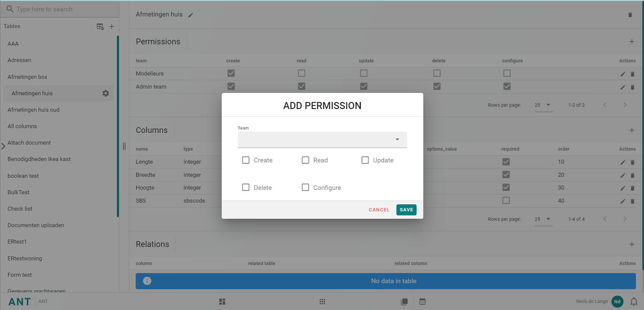Cancel the Add Permission dialog

coord(379,210)
